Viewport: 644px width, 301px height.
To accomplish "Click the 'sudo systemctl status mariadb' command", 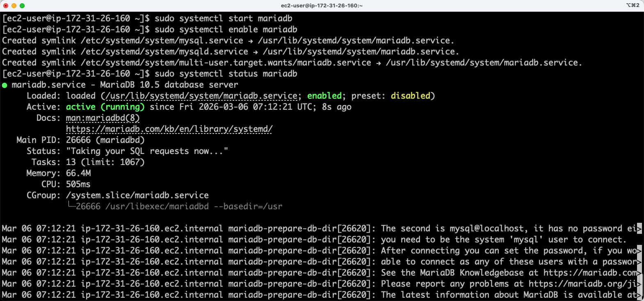I will [226, 74].
